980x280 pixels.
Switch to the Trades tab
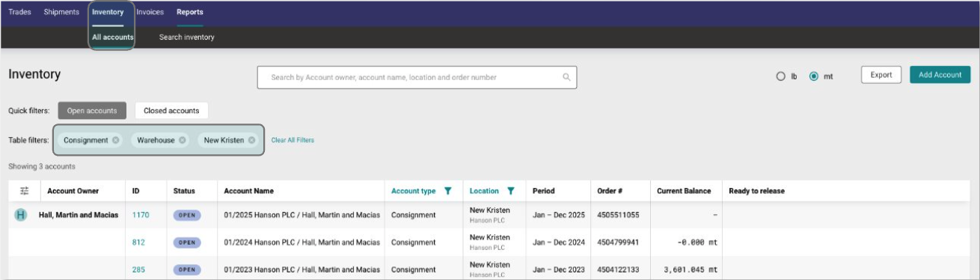tap(19, 12)
